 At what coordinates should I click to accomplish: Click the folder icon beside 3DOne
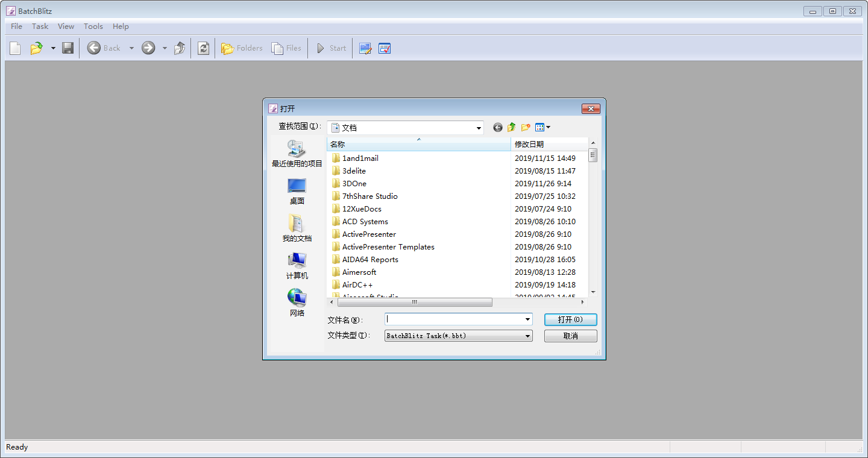click(x=336, y=184)
